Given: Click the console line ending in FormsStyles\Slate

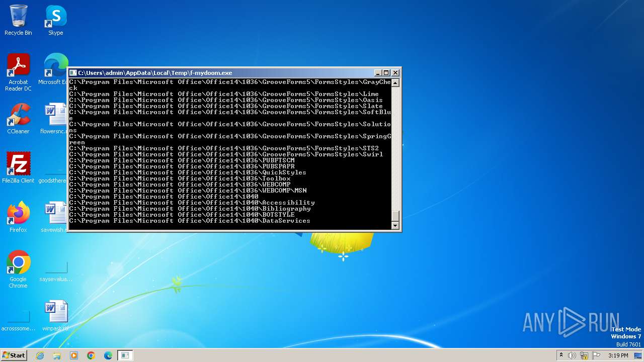Looking at the screenshot, I should tap(226, 106).
